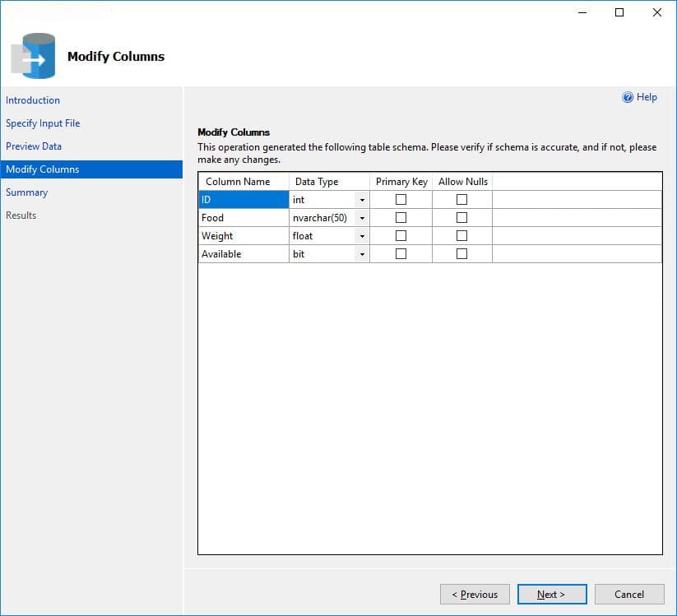Click the Data Type column header
The width and height of the screenshot is (677, 616).
click(329, 181)
